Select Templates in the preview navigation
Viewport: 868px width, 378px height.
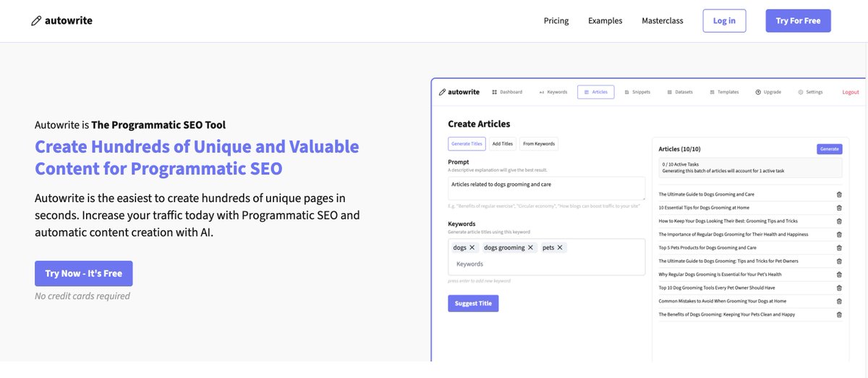coord(724,92)
